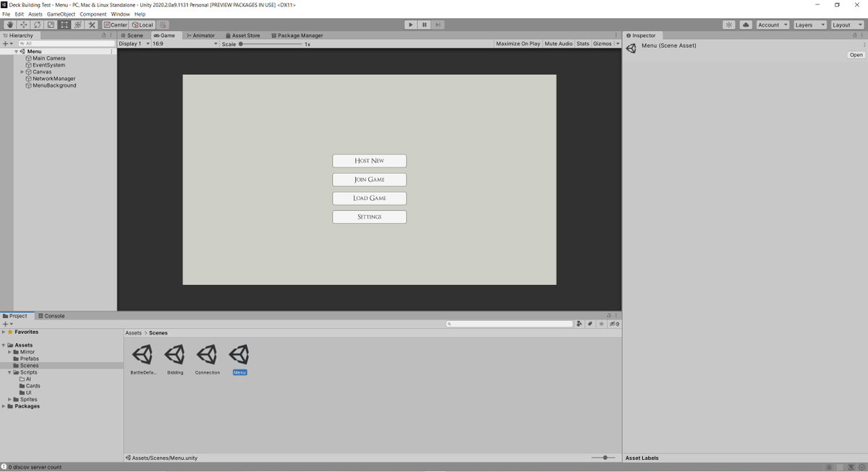Open the 16:9 aspect ratio dropdown
The height and width of the screenshot is (472, 868).
coord(184,43)
